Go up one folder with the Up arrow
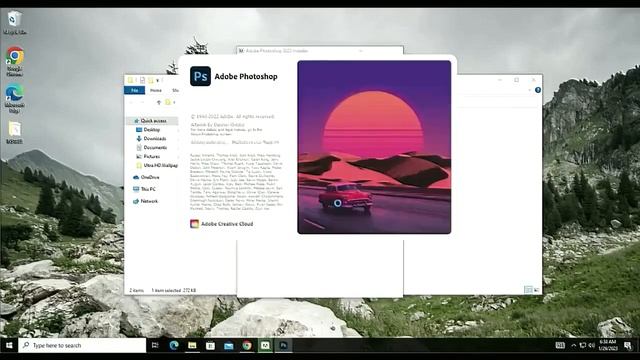Screen dimensions: 640x360 click(159, 102)
